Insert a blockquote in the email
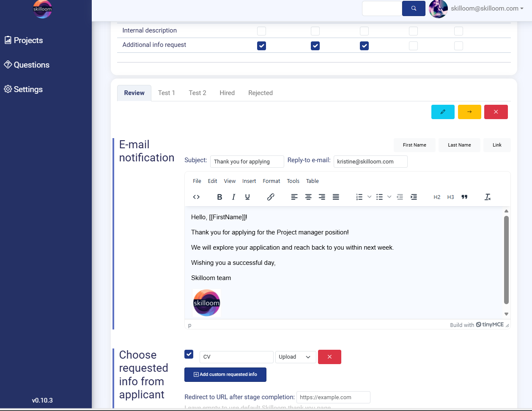 point(464,197)
